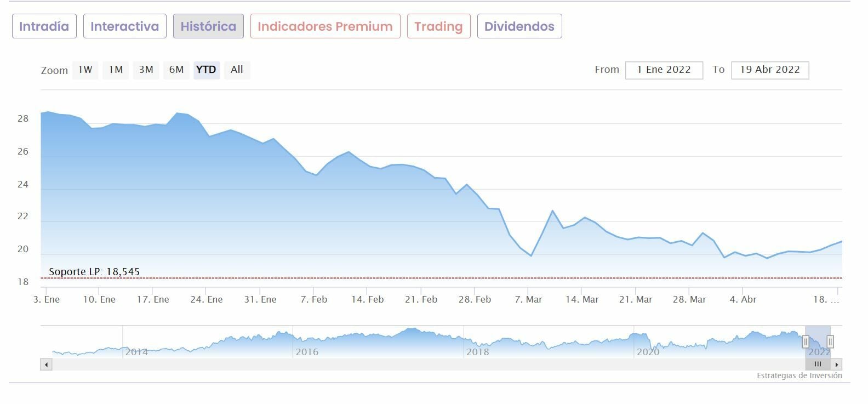The height and width of the screenshot is (404, 868).
Task: Set zoom range to 1M
Action: (116, 70)
